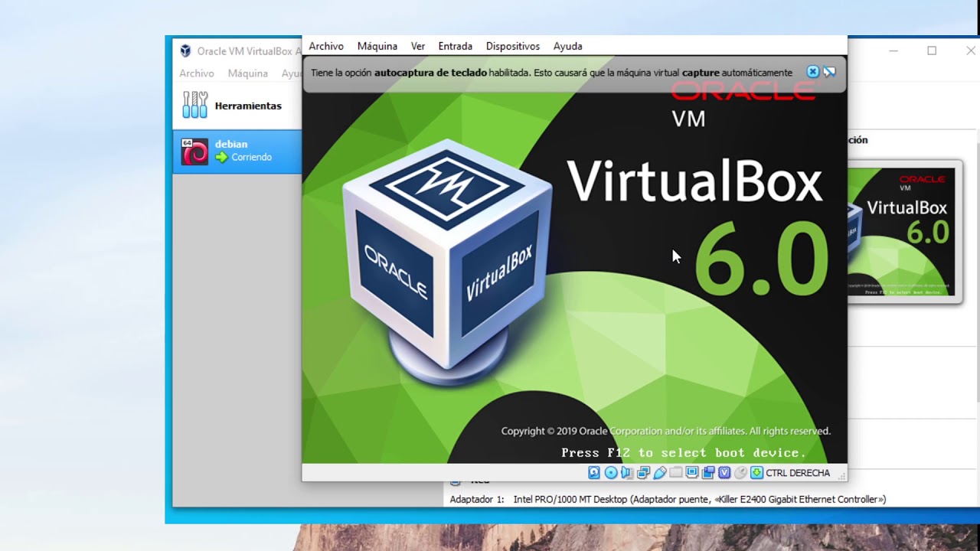
Task: Click the optical disc status icon
Action: click(x=611, y=473)
